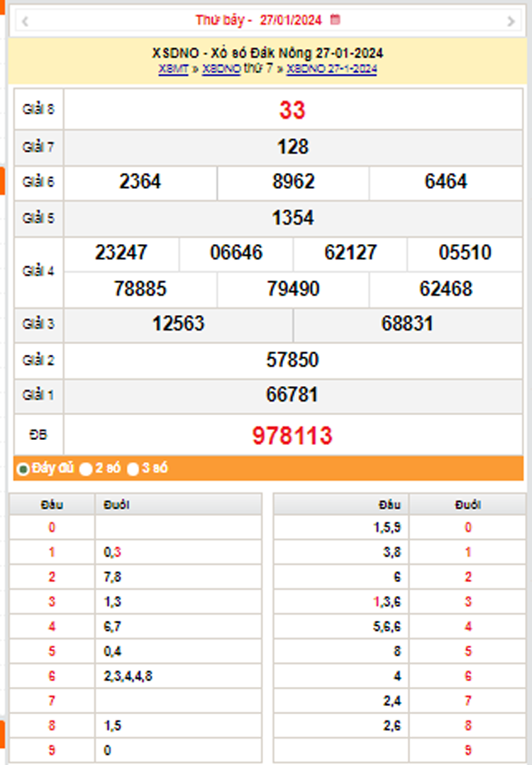Click the special prize number 978113
This screenshot has width=532, height=765.
[x=292, y=435]
